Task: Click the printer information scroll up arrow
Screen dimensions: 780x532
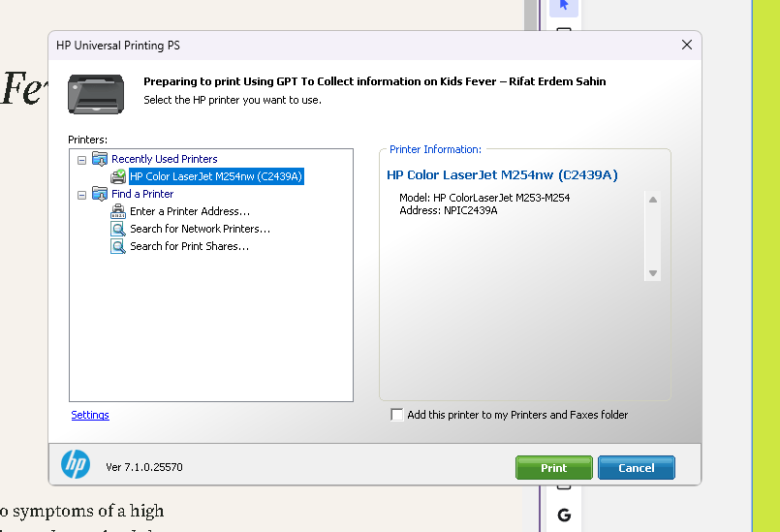Action: tap(653, 200)
